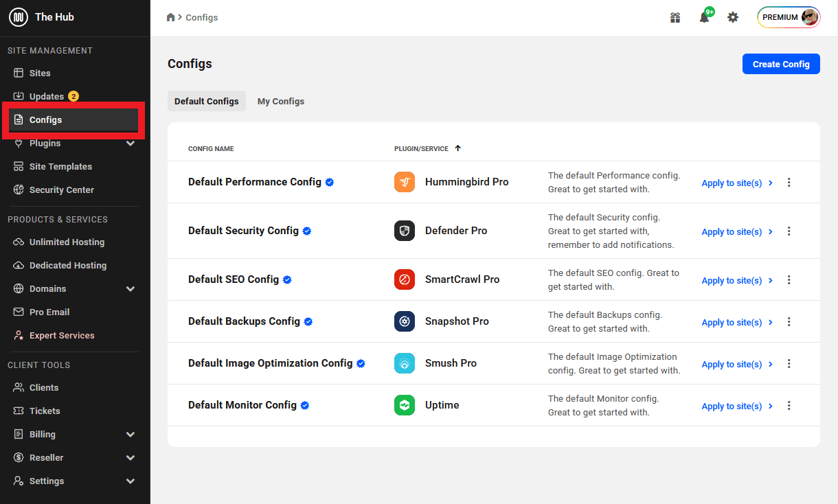Viewport: 838px width, 504px height.
Task: Expand the Domains sidebar submenu chevron
Action: coord(131,289)
